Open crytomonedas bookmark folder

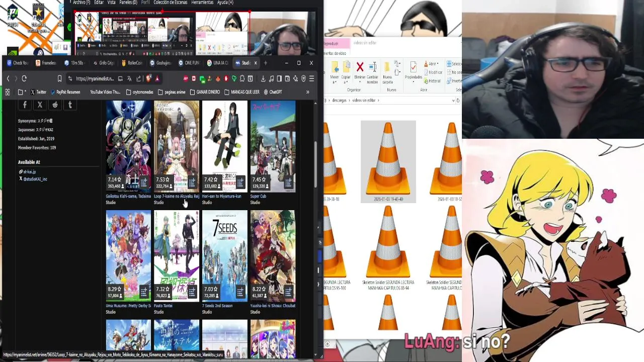tap(139, 92)
